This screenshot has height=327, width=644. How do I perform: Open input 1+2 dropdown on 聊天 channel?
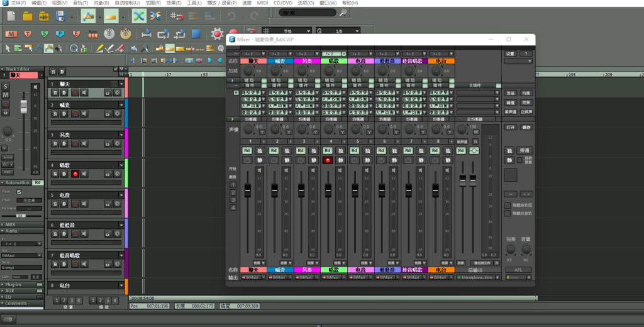(x=252, y=54)
